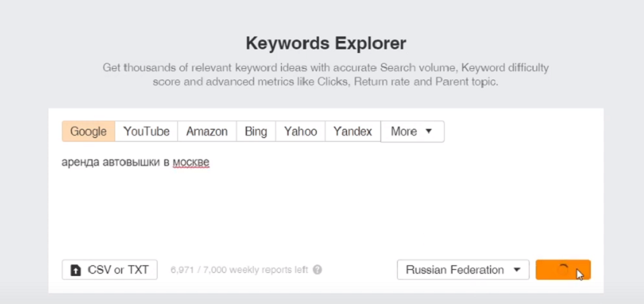Select the Yandex tab

click(353, 131)
